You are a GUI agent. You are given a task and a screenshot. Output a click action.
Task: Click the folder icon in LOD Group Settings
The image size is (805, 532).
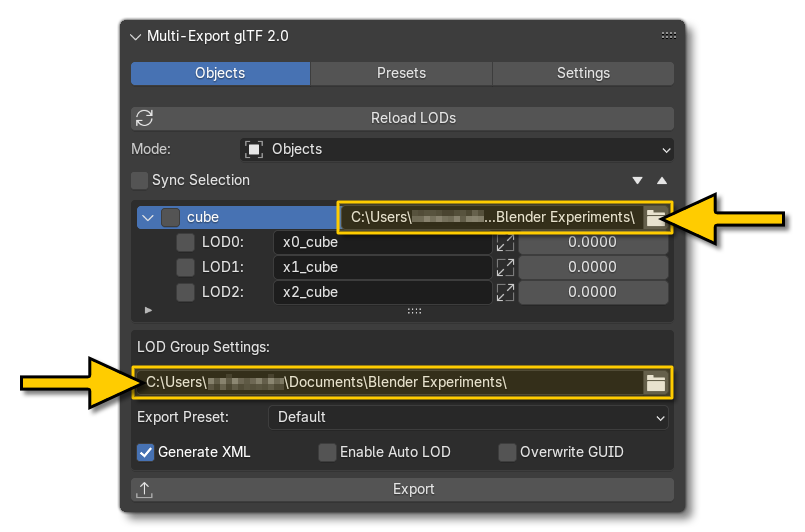(655, 382)
